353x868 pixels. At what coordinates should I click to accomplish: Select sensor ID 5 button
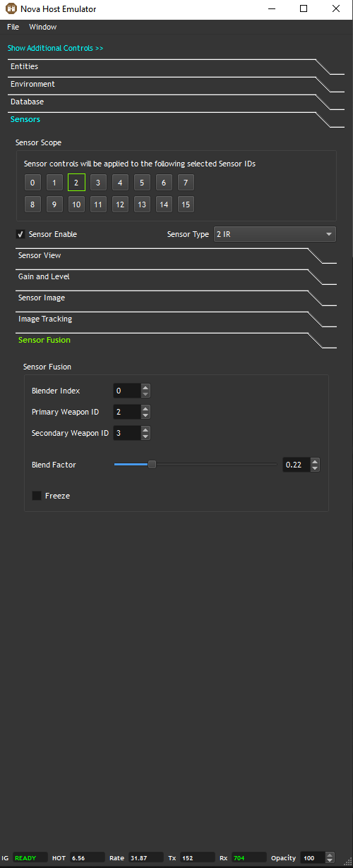coord(142,183)
